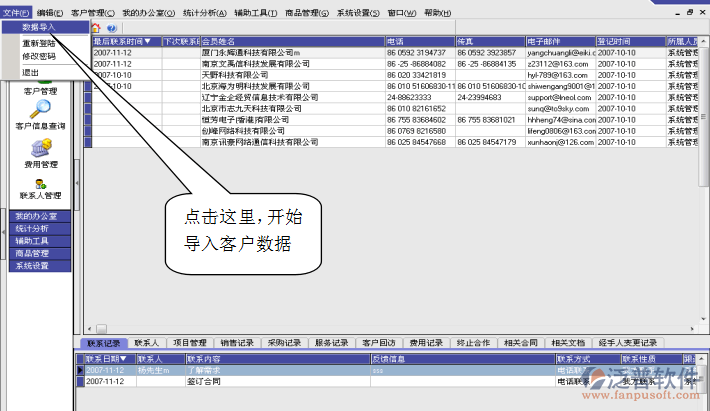Viewport: 710px width, 411px height.
Task: Expand the 商品管理 sidebar section
Action: 40,253
